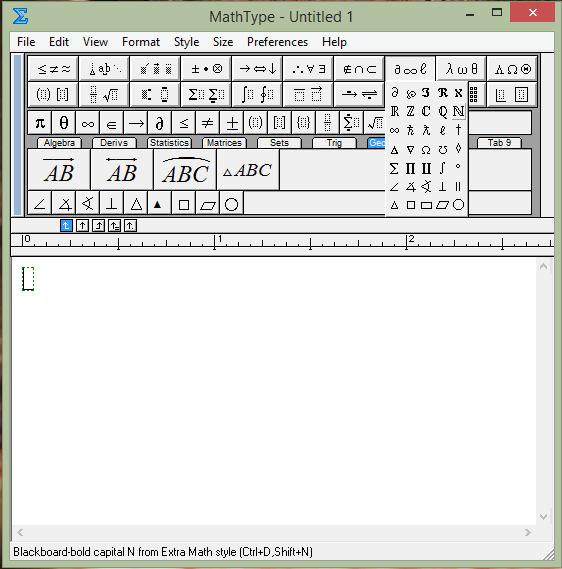This screenshot has width=562, height=569.
Task: Click the theta button in small bar
Action: [64, 123]
